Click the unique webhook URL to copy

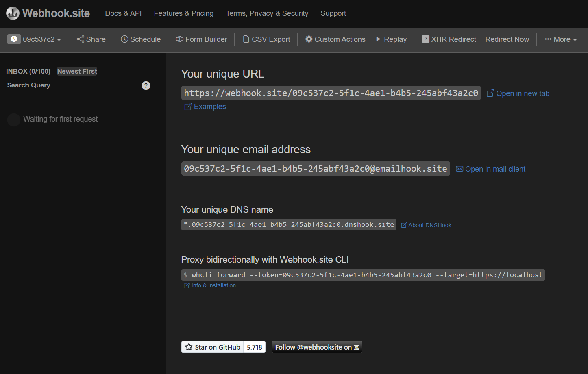331,93
